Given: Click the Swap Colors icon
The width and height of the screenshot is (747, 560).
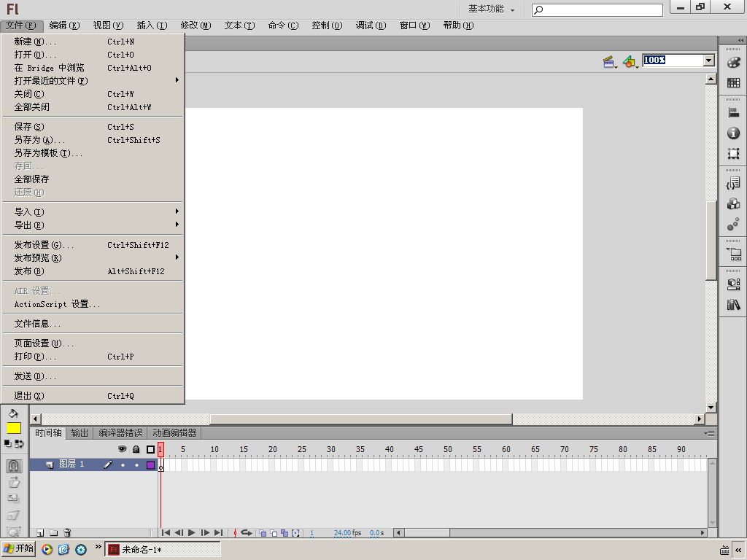Looking at the screenshot, I should pyautogui.click(x=19, y=443).
